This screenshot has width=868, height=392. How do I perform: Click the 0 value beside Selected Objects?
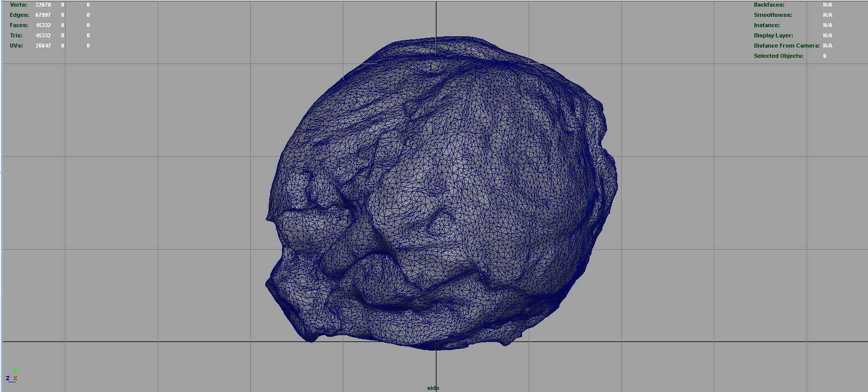click(824, 56)
